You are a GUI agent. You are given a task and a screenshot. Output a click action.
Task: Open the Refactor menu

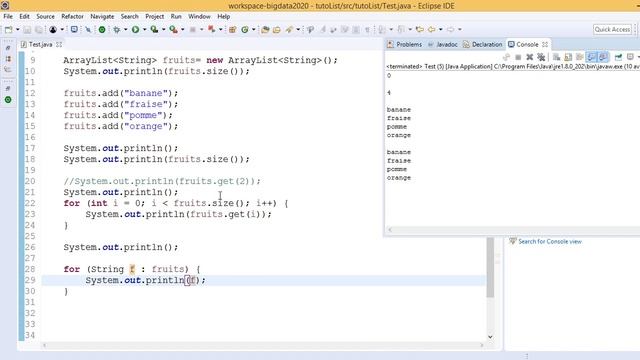click(72, 16)
